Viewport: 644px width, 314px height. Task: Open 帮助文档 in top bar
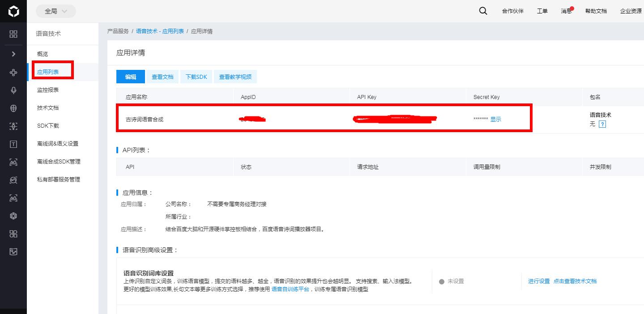(596, 11)
